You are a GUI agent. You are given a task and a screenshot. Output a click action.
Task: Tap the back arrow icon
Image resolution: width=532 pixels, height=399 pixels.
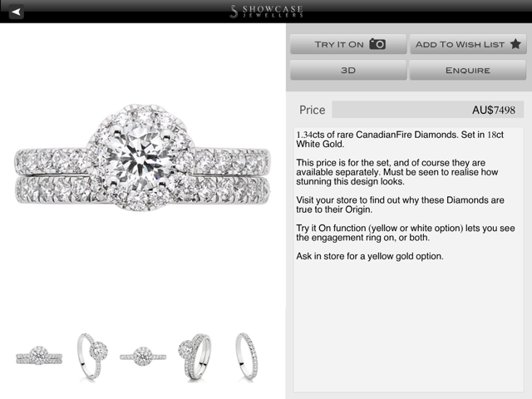[x=16, y=12]
